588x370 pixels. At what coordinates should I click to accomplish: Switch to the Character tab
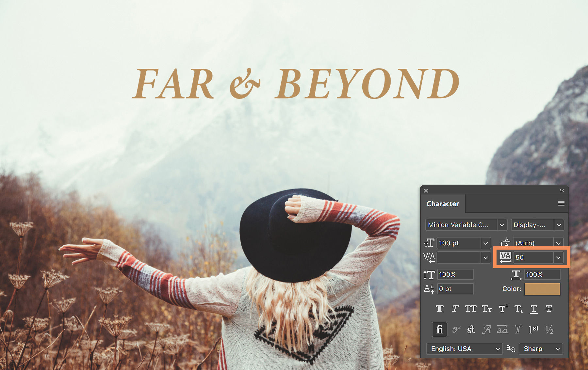[x=443, y=204]
